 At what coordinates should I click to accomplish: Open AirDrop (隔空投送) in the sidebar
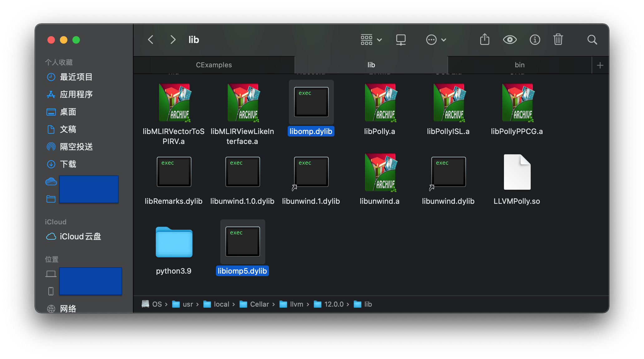coord(76,146)
